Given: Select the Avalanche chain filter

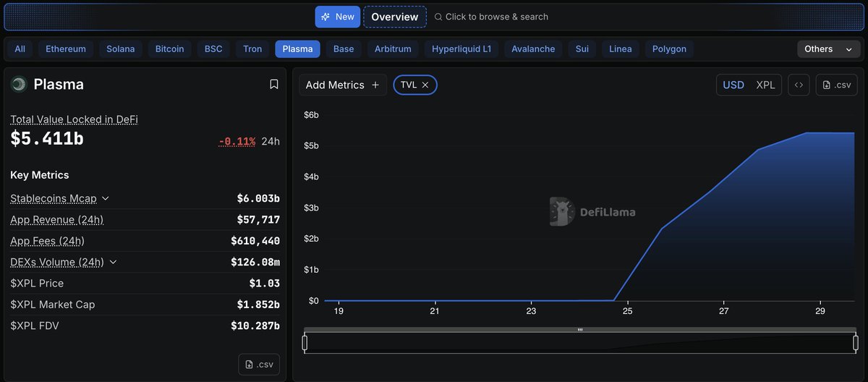Looking at the screenshot, I should coord(533,49).
